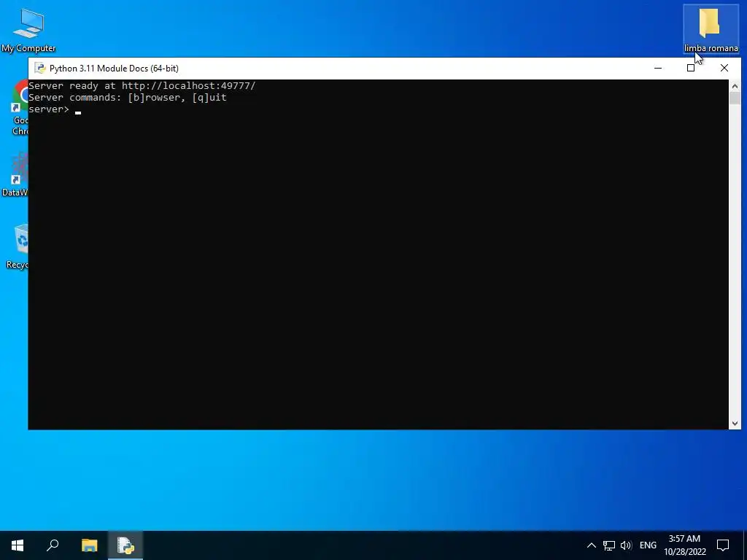Click at the server> prompt line
The image size is (747, 560).
coord(55,109)
